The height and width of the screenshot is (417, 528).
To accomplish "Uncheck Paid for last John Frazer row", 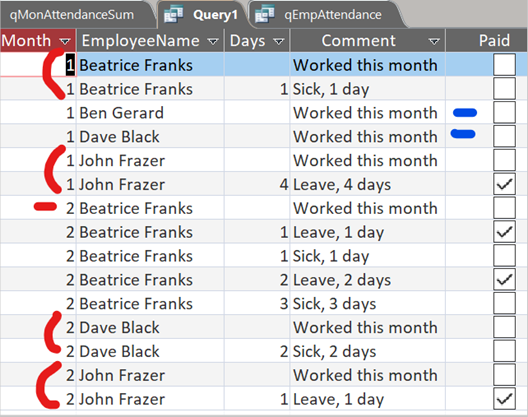I will [504, 399].
